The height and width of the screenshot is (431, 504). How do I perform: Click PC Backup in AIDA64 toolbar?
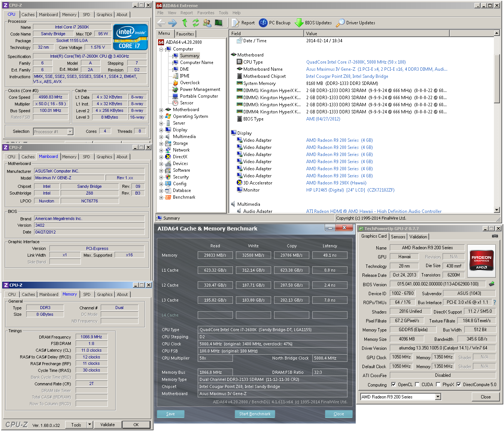(275, 23)
